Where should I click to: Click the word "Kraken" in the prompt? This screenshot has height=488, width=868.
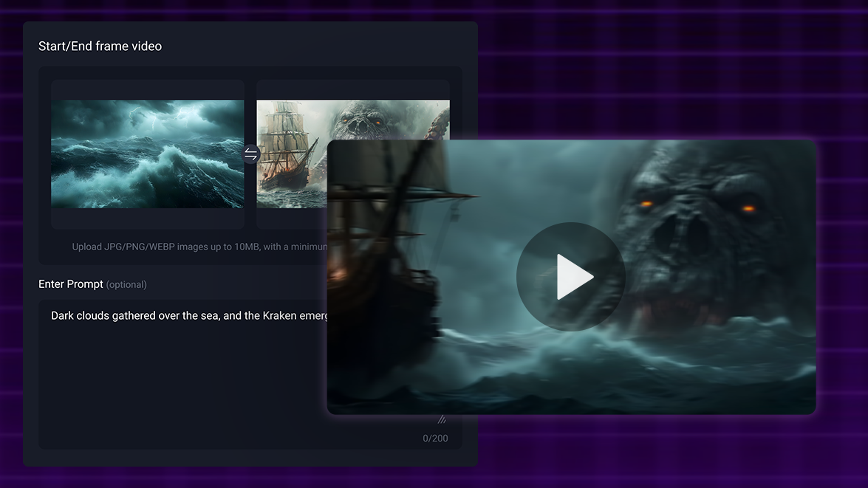click(281, 316)
